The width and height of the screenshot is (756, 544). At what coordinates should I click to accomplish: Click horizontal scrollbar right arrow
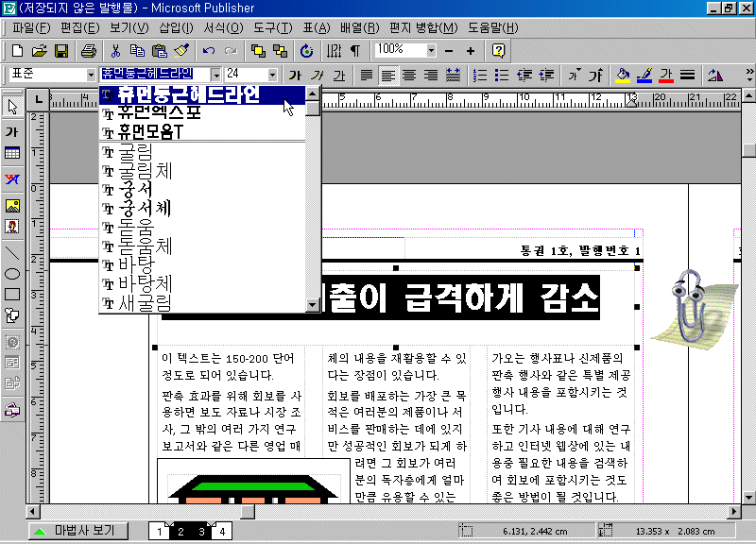734,511
